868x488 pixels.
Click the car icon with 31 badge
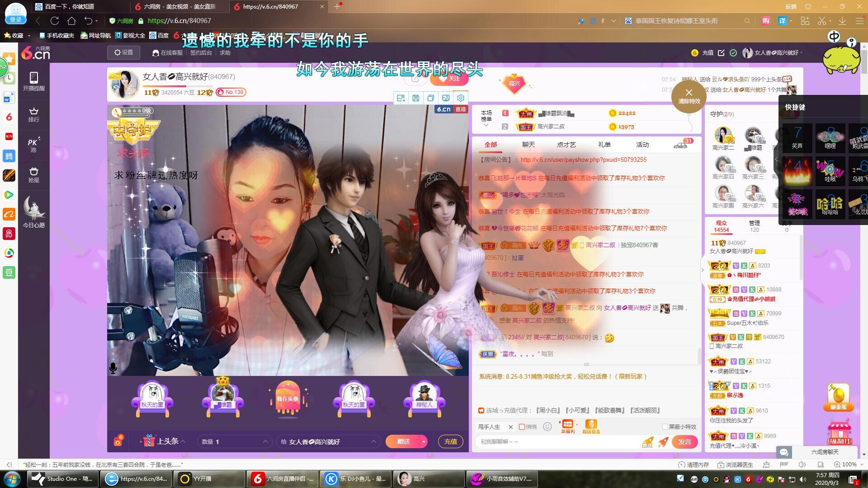[680, 145]
